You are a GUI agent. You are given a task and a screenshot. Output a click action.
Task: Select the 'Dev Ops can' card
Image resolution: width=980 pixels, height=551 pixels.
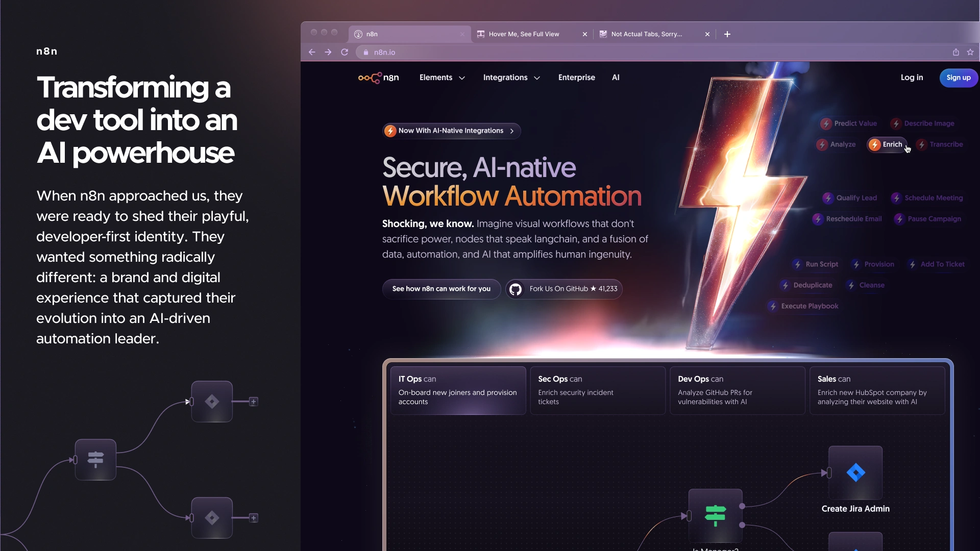[x=738, y=390]
